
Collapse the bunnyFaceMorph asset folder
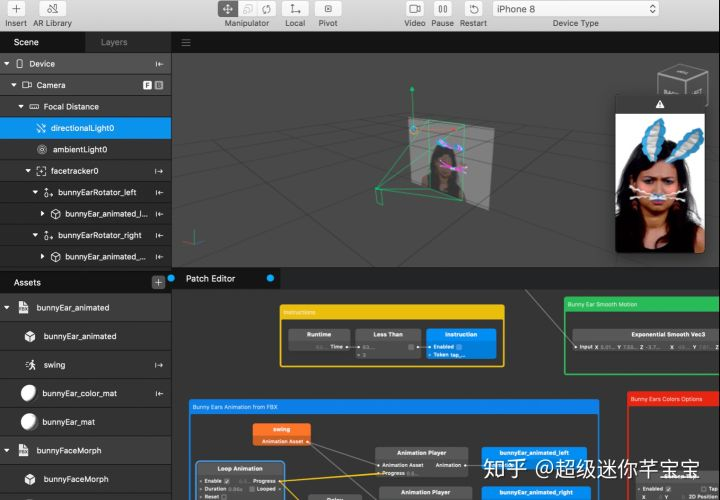[x=7, y=450]
